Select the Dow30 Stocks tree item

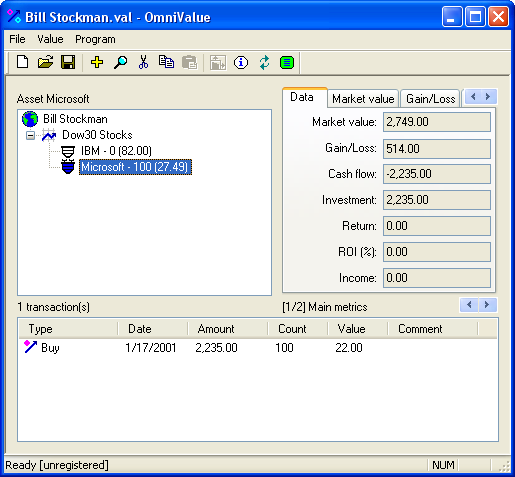[x=97, y=135]
